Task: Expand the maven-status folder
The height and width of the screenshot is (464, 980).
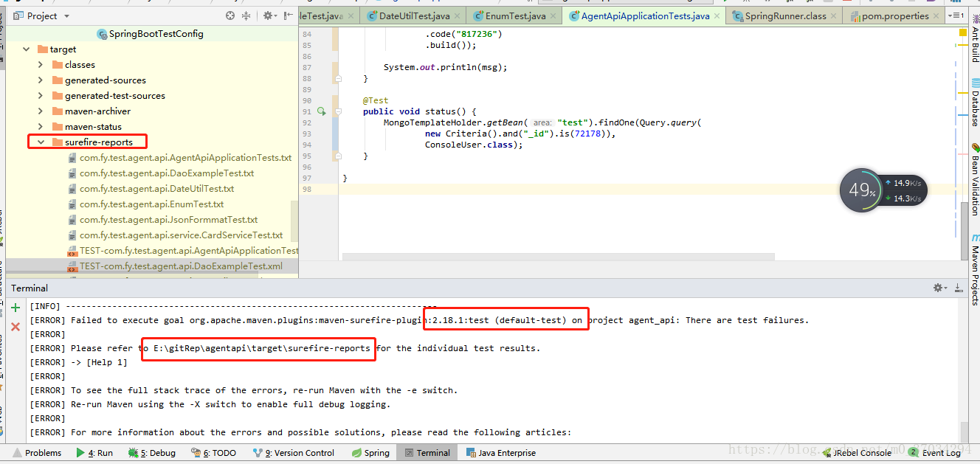Action: (41, 127)
